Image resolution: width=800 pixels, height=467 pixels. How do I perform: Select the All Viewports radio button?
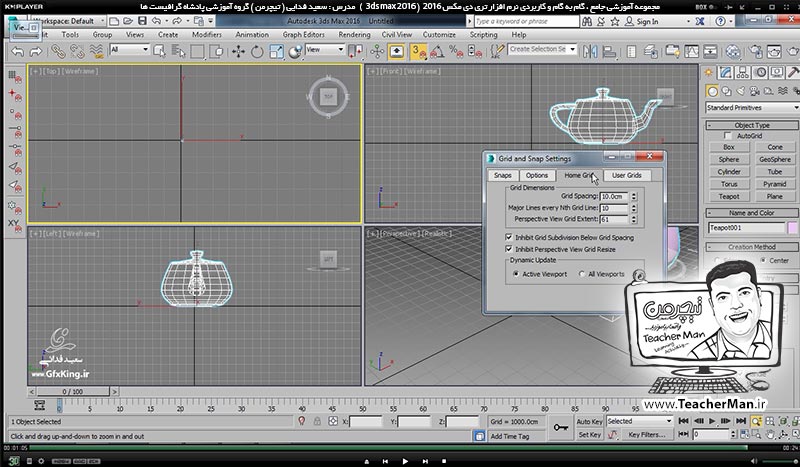point(582,274)
